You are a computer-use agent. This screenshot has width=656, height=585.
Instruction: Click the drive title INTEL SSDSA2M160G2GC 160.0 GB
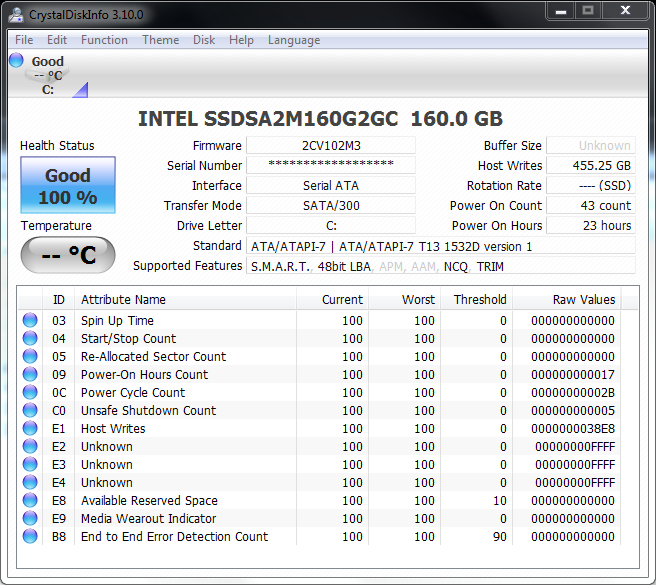320,119
